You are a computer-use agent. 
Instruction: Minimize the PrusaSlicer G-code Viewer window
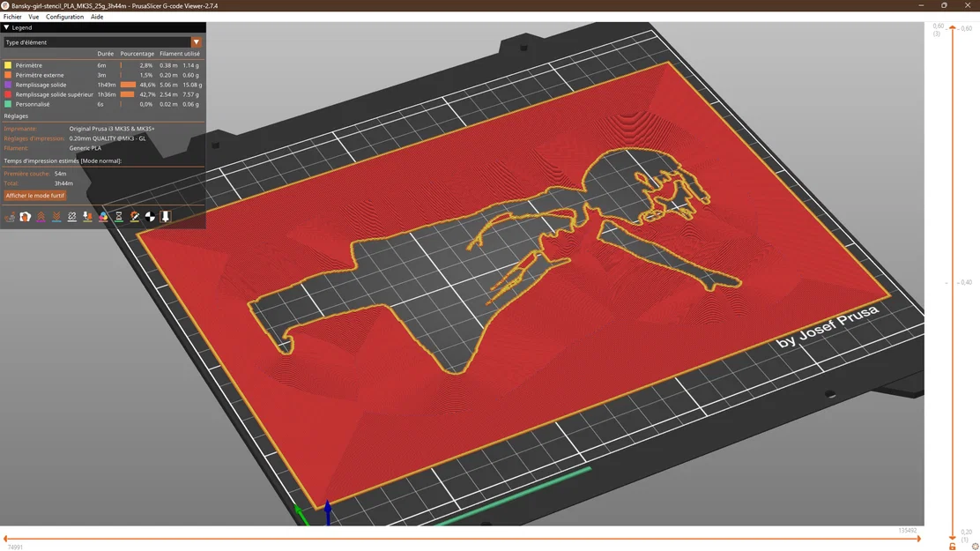click(921, 5)
